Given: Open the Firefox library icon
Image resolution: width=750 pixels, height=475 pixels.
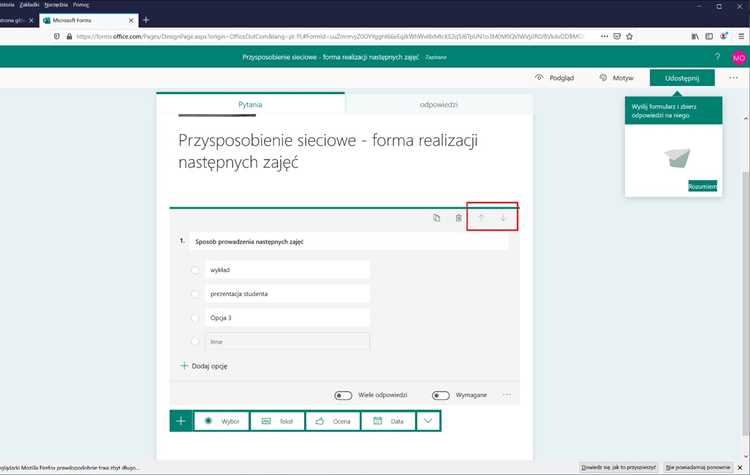Looking at the screenshot, I should click(x=695, y=36).
